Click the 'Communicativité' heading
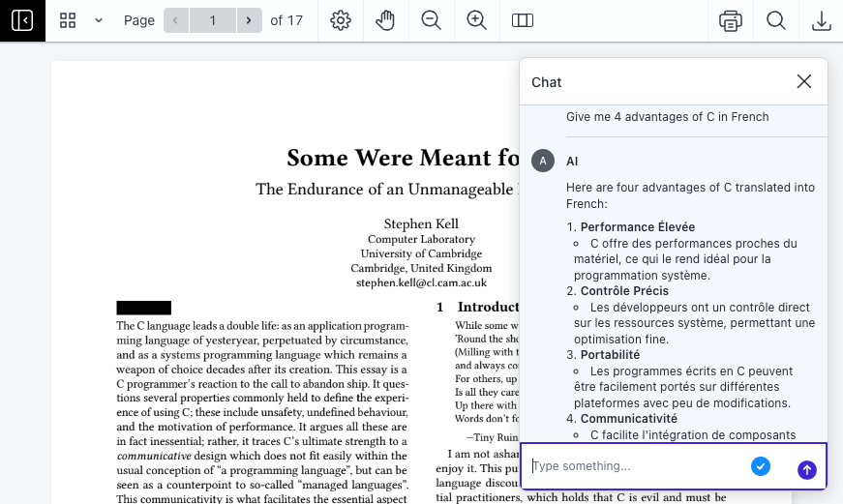The width and height of the screenshot is (843, 504). pyautogui.click(x=628, y=419)
